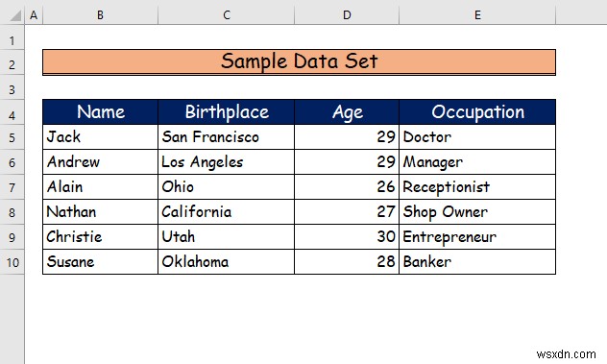Select the 'Name' header cell
This screenshot has height=364, width=607.
100,112
